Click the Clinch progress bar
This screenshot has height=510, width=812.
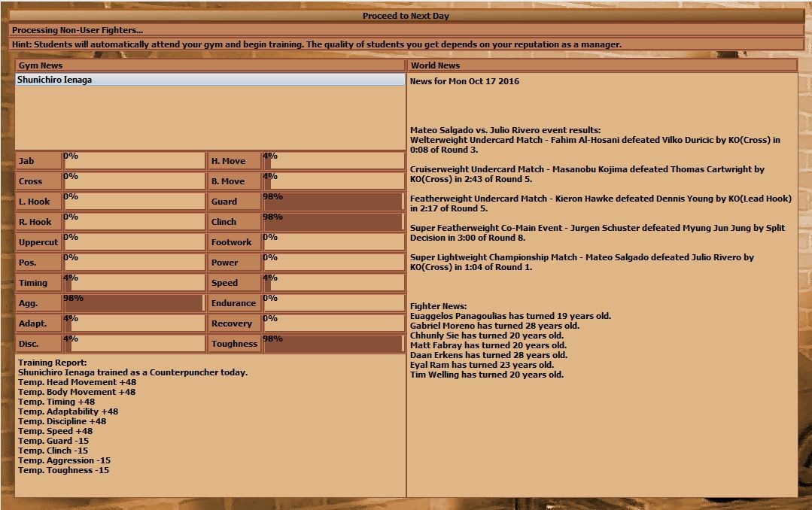click(x=333, y=222)
